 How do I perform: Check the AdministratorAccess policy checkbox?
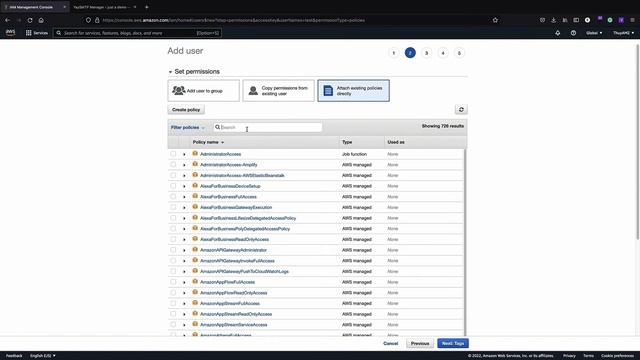(173, 154)
